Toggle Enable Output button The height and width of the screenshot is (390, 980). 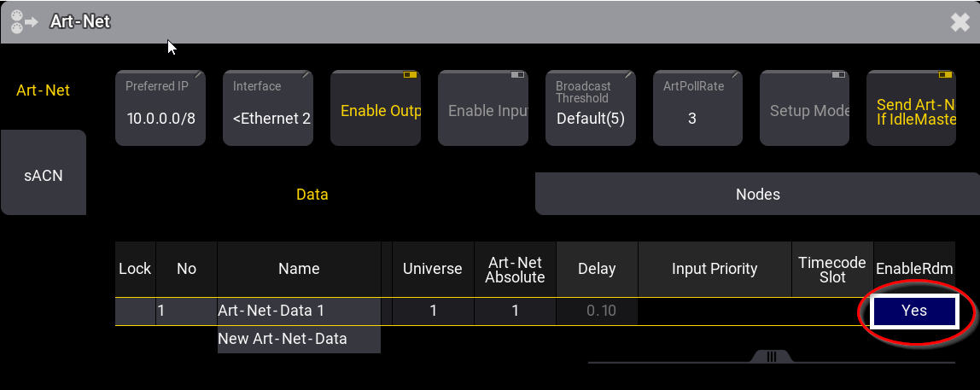pos(376,108)
